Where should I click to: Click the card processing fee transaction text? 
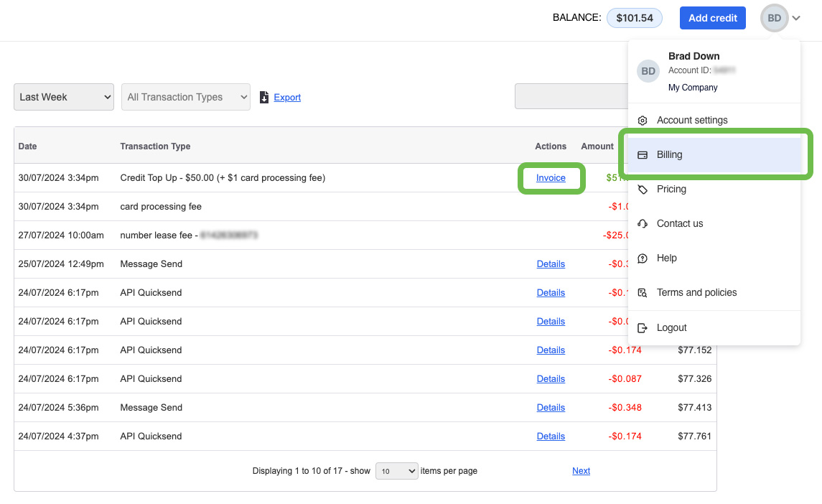point(161,207)
